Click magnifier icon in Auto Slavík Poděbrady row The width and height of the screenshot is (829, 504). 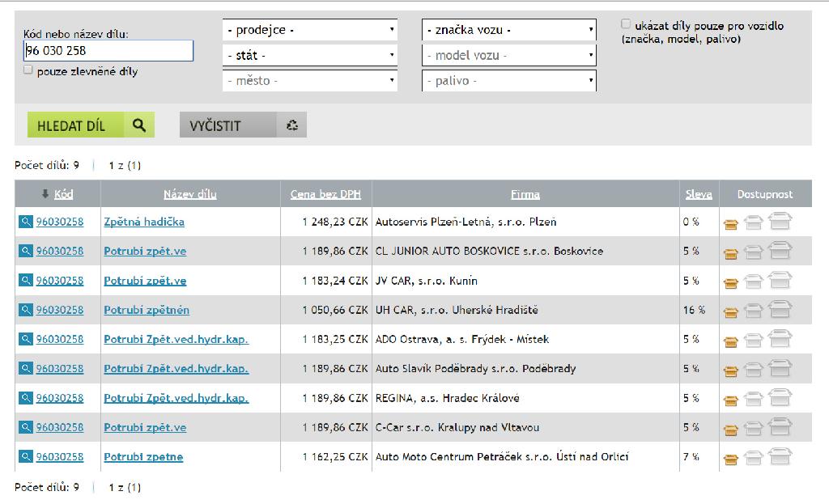tap(25, 368)
